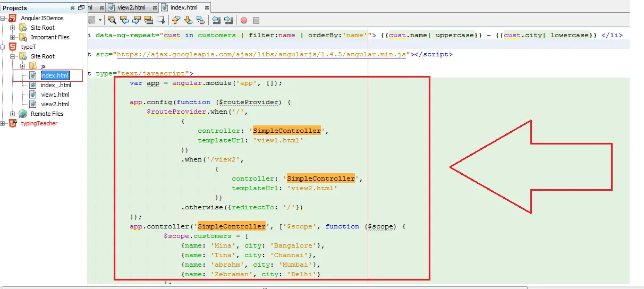Close the view2.html editor tab

155,7
